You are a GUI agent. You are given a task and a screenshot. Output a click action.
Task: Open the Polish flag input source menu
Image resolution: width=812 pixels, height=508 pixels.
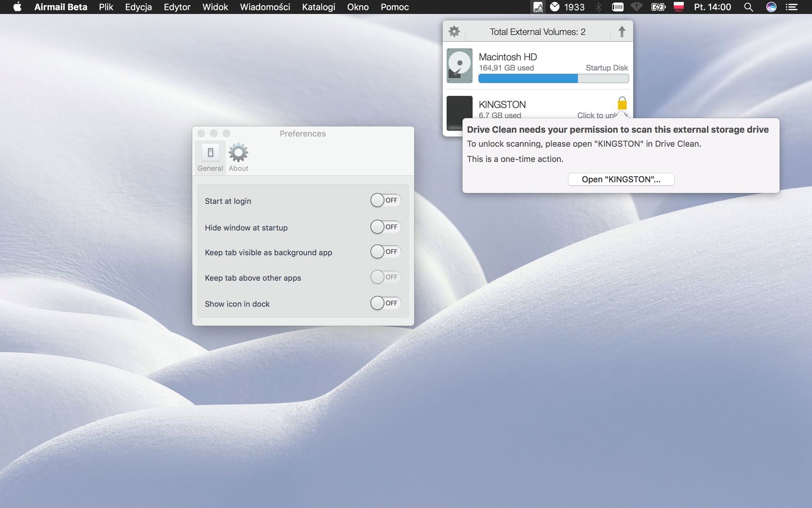pyautogui.click(x=679, y=7)
